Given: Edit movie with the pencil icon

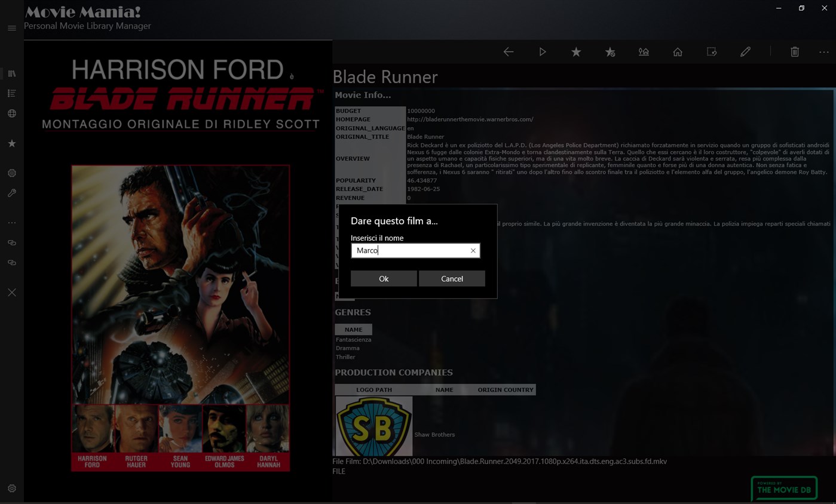Looking at the screenshot, I should coord(745,52).
